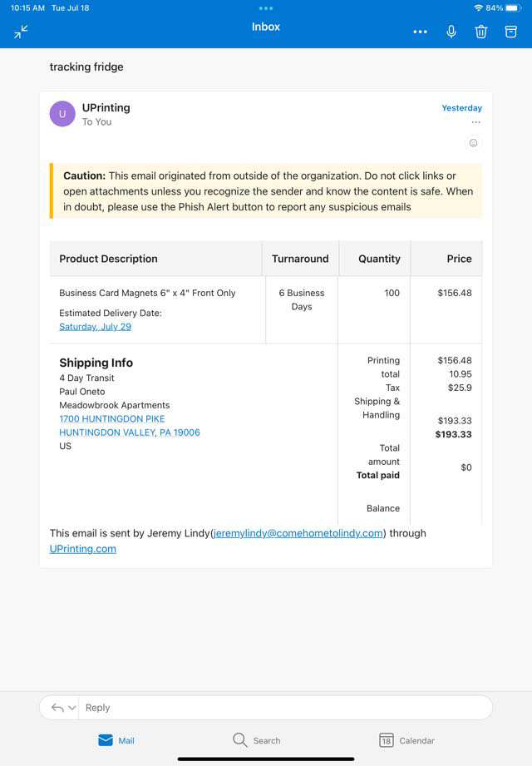Image resolution: width=532 pixels, height=766 pixels.
Task: Open message options ellipsis below Yesterday
Action: [x=475, y=122]
